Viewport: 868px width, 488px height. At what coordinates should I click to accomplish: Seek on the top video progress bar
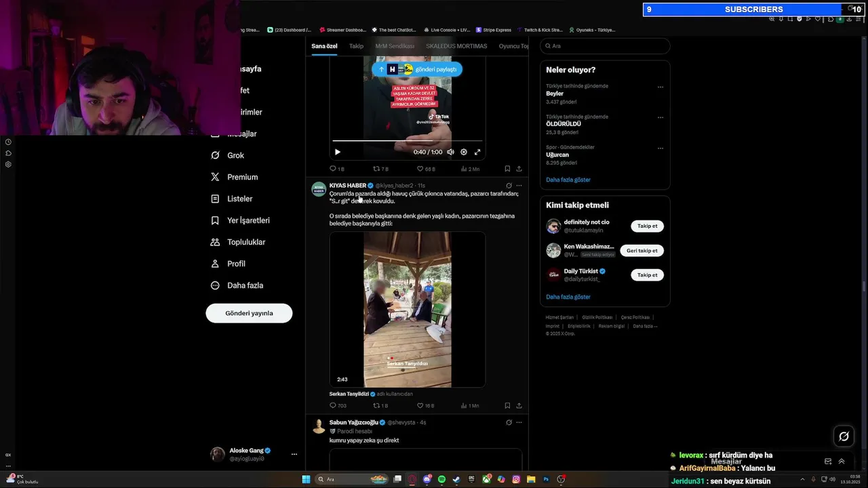[x=407, y=141]
